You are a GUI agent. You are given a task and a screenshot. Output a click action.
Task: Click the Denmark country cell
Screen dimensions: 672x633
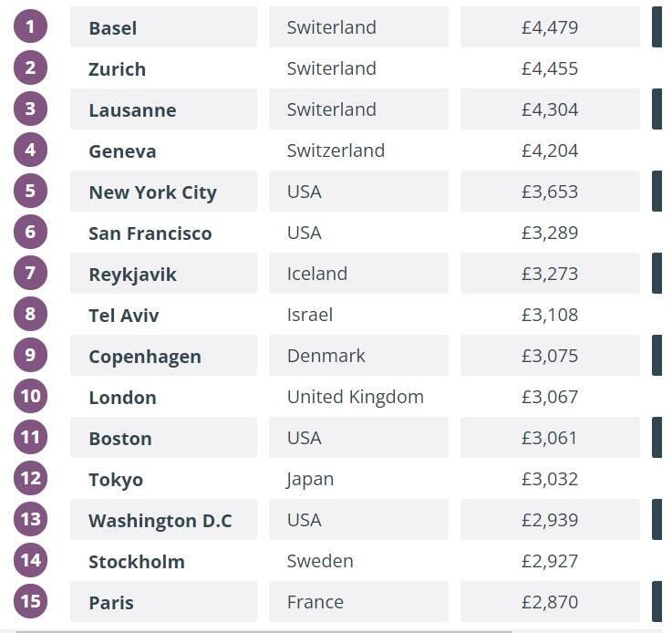point(358,356)
